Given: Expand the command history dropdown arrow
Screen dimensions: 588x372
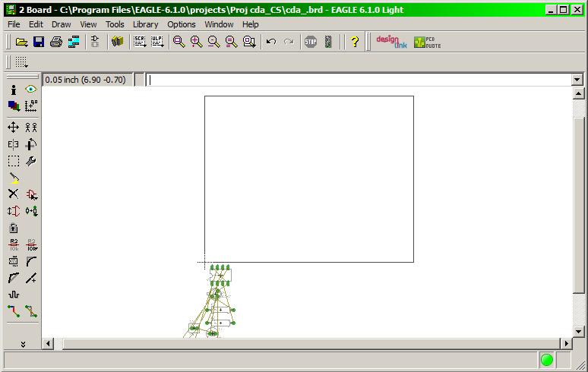Looking at the screenshot, I should click(577, 80).
